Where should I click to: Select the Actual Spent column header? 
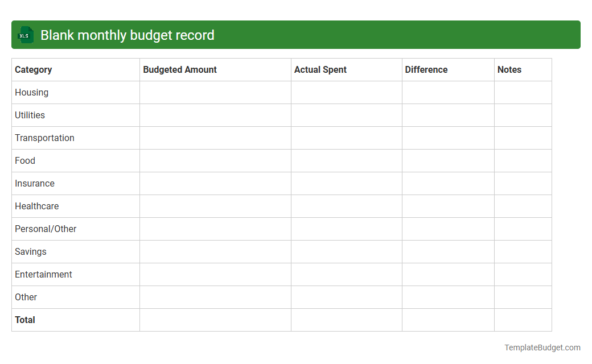(x=320, y=69)
